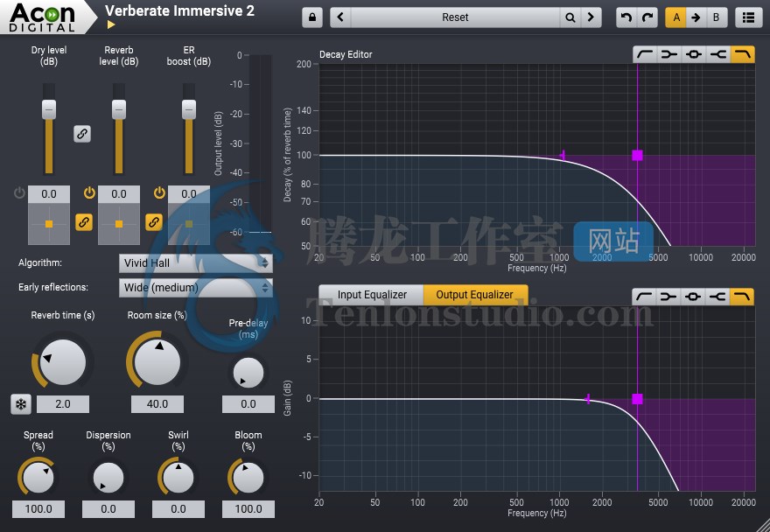Select peak band in Decay Editor
Viewport: 770px width, 532px height.
pos(693,54)
